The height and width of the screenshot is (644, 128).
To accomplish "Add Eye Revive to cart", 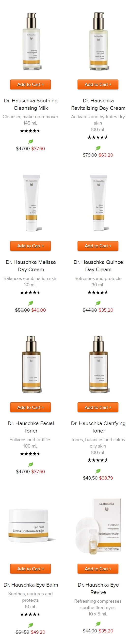I will click(x=98, y=569).
